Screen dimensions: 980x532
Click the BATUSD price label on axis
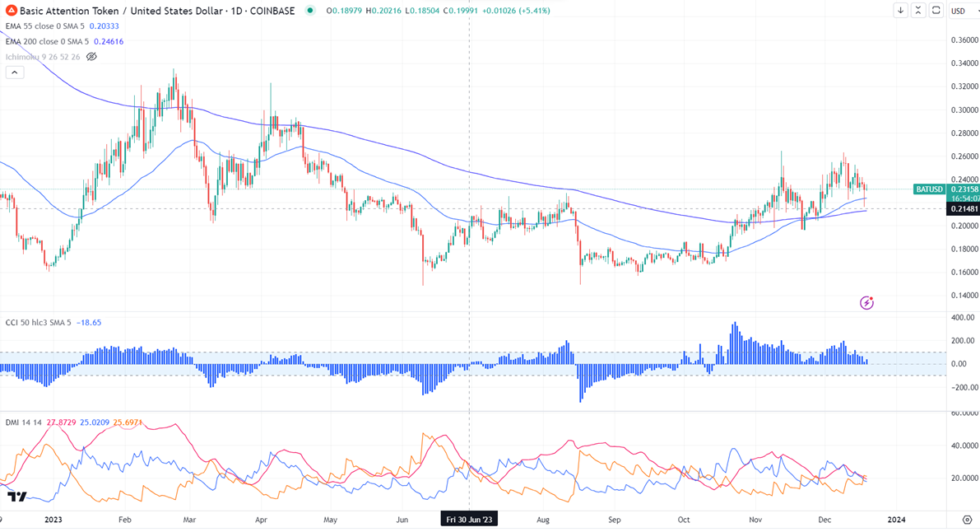point(929,189)
